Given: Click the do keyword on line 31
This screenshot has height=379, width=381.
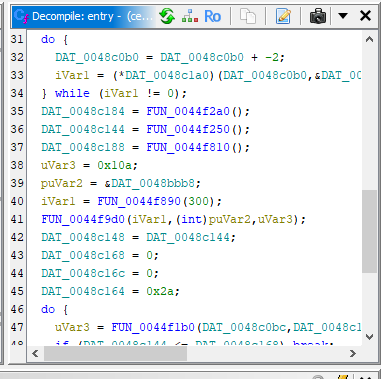Looking at the screenshot, I should pyautogui.click(x=48, y=39).
